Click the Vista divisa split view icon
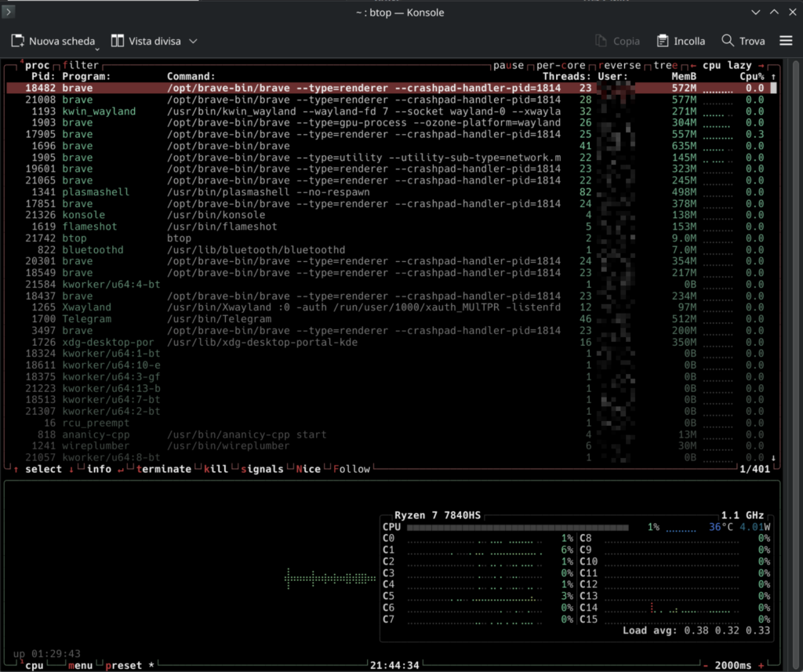The height and width of the screenshot is (672, 803). pos(118,41)
